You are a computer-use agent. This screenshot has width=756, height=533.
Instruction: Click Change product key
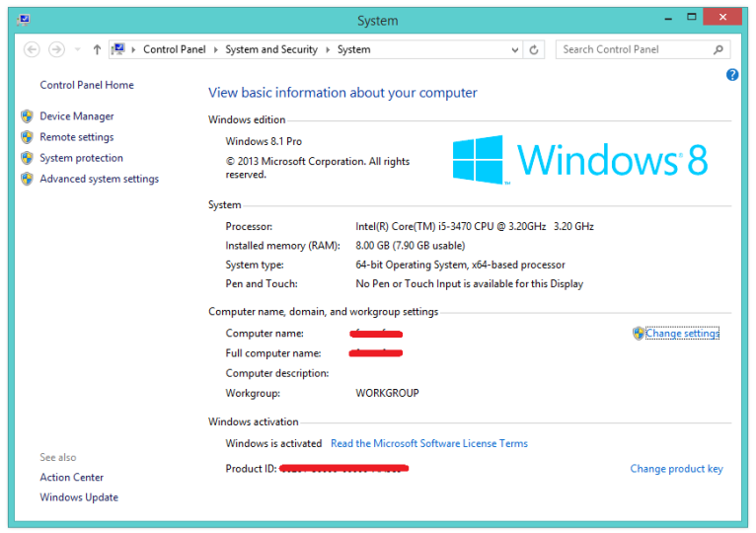(676, 469)
